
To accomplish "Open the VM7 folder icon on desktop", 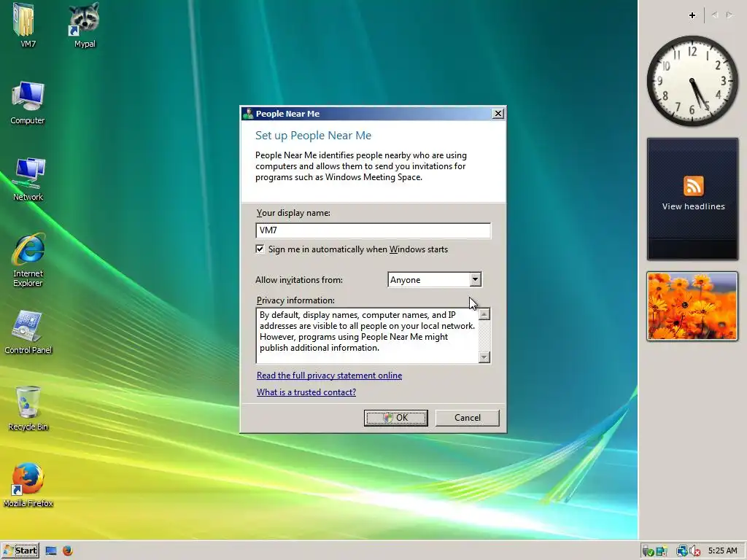I will [24, 20].
